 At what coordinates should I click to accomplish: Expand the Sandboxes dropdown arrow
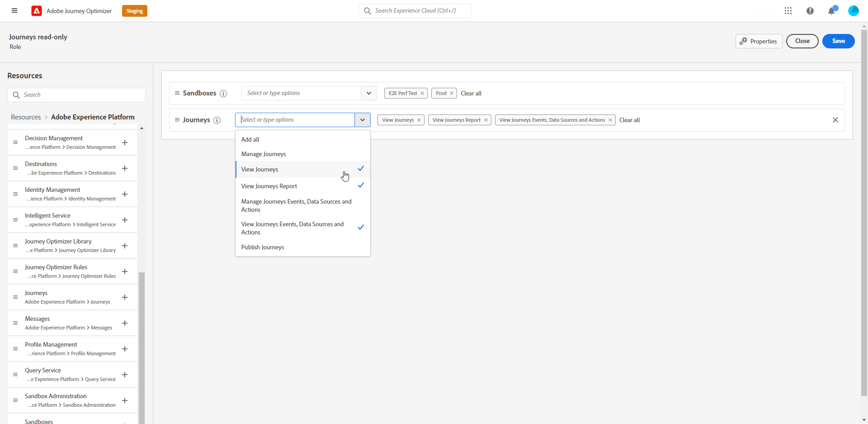coord(369,93)
